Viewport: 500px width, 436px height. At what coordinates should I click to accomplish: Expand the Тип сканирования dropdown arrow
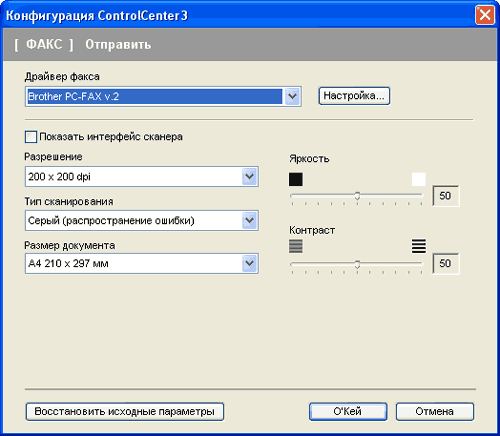(x=250, y=220)
